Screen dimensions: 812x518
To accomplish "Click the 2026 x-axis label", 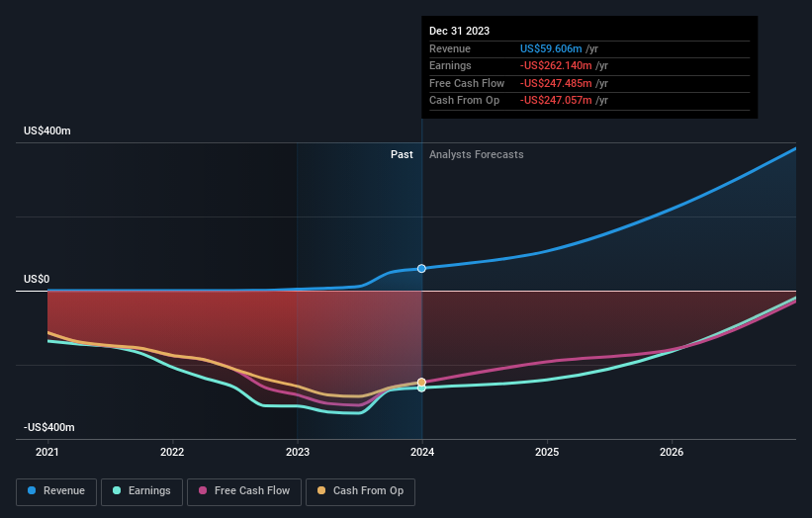I will coord(672,453).
